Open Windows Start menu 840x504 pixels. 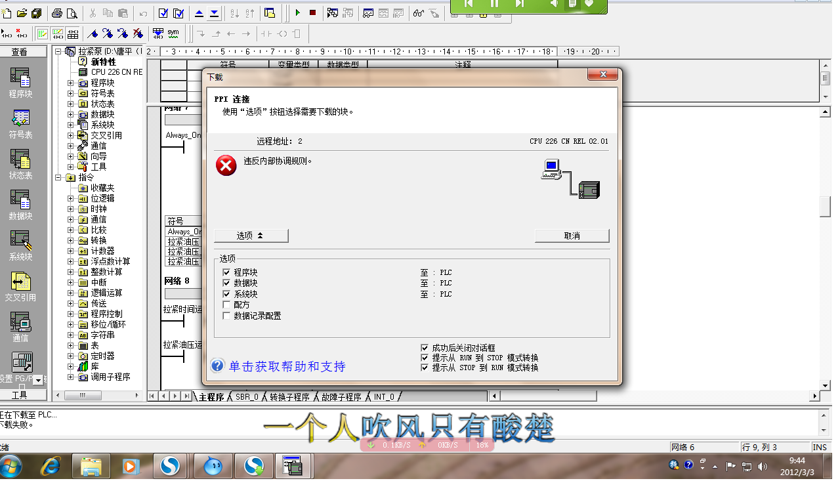coord(11,467)
